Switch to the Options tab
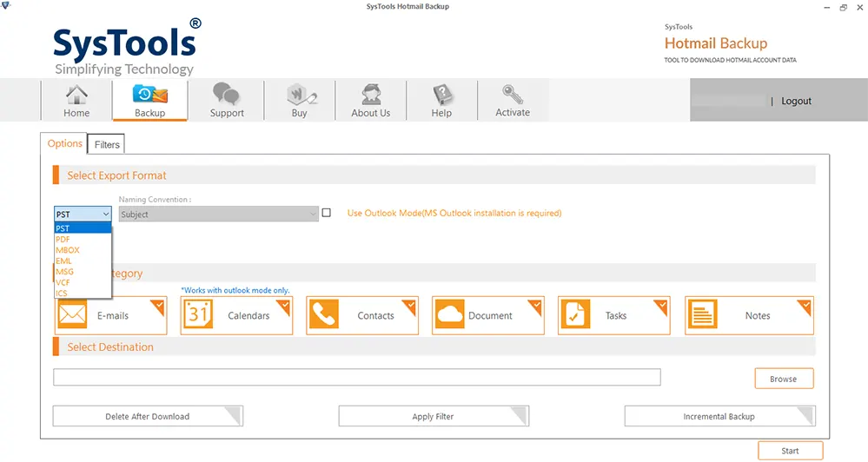 (x=64, y=143)
